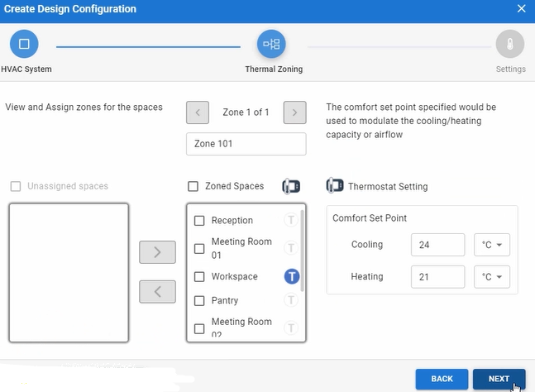Toggle thermostat icon for Workspace
The height and width of the screenshot is (392, 535).
click(x=291, y=277)
